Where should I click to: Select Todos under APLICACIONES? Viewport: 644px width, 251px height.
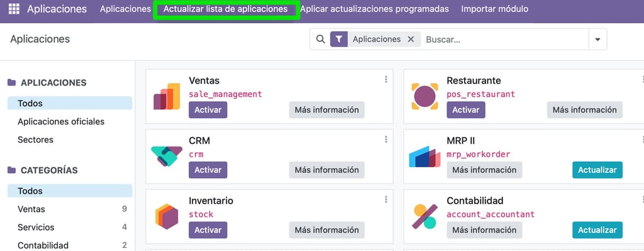pos(70,103)
